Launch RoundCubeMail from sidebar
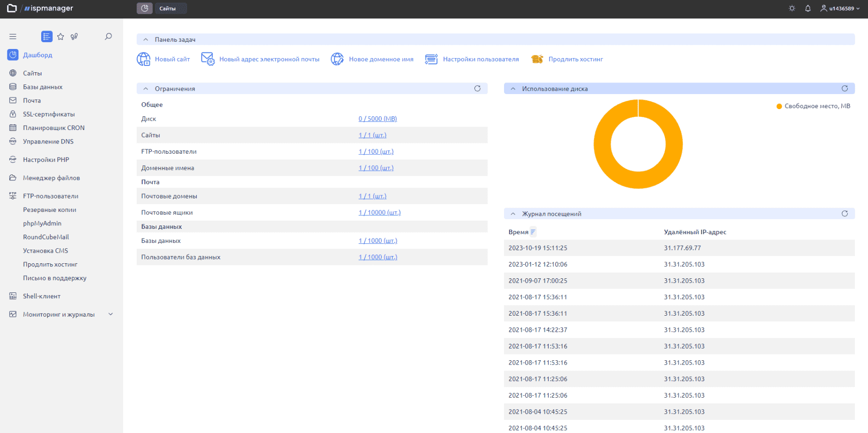Viewport: 868px width, 433px height. click(x=46, y=237)
